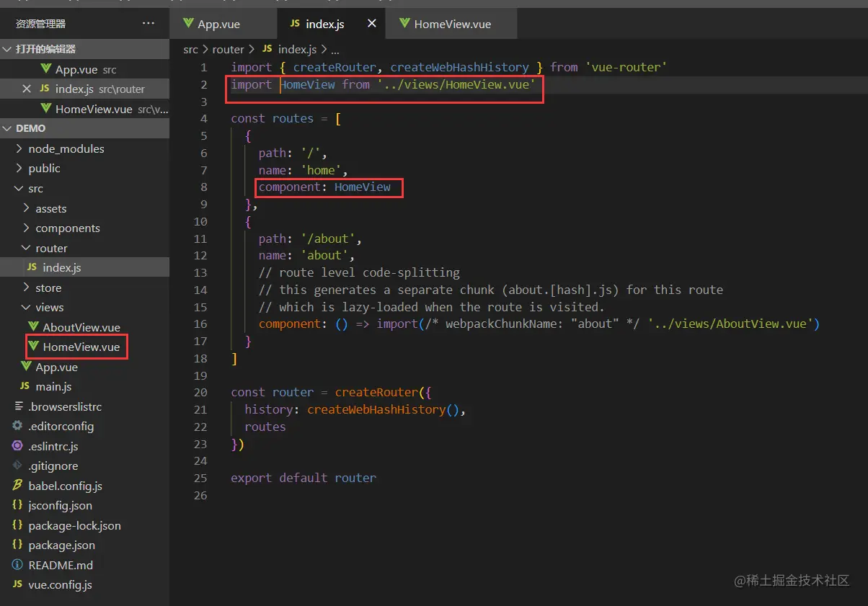Click the braces icon beside jsconfig.json
Screen dimensions: 868x606
point(18,506)
